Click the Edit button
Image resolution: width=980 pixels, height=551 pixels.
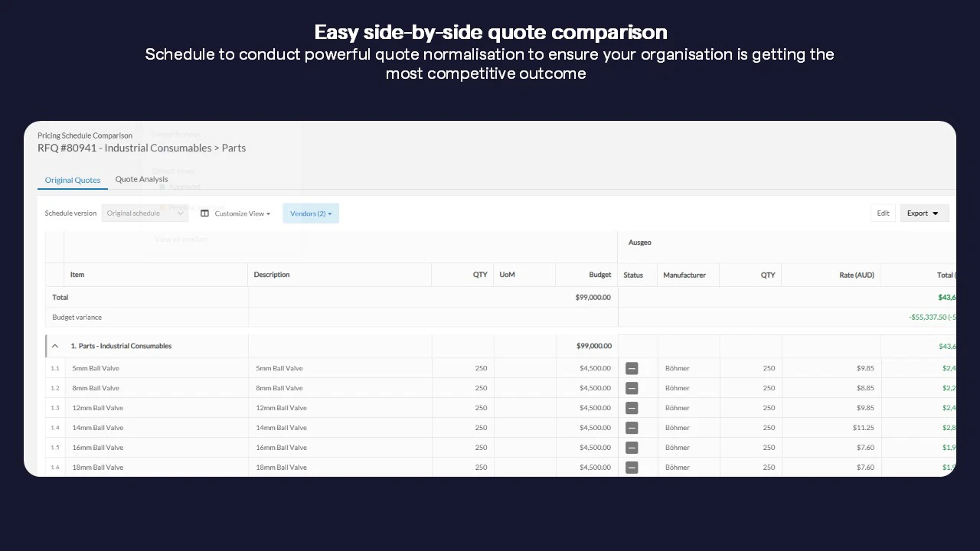point(883,214)
